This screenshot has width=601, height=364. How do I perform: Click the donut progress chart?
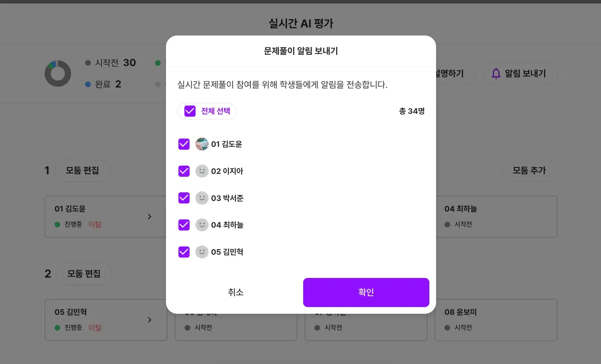pyautogui.click(x=58, y=73)
